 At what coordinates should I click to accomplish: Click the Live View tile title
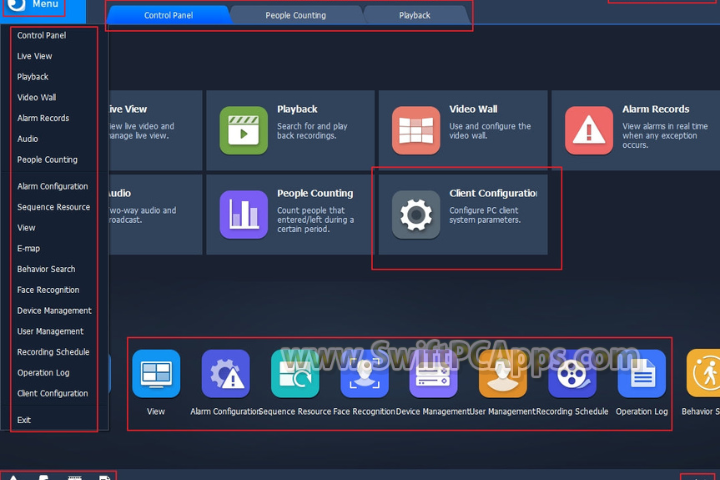(128, 109)
